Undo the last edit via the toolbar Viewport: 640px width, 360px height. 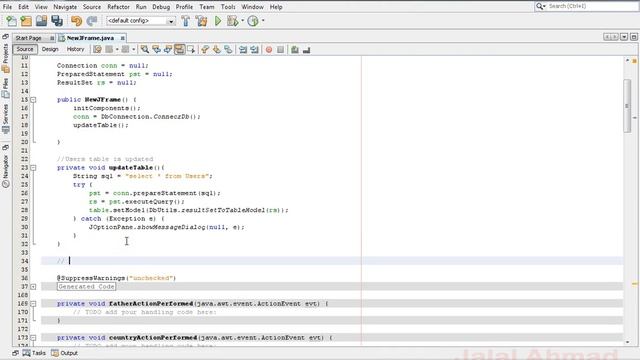(x=76, y=21)
